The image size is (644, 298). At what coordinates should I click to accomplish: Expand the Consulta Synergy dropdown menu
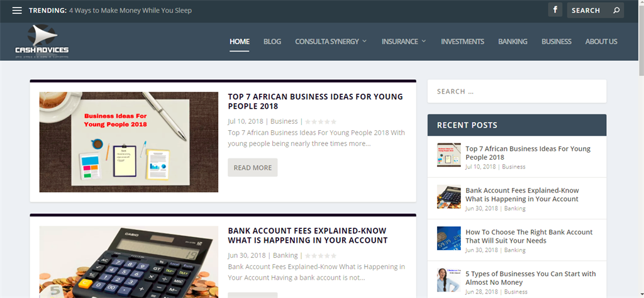click(331, 41)
